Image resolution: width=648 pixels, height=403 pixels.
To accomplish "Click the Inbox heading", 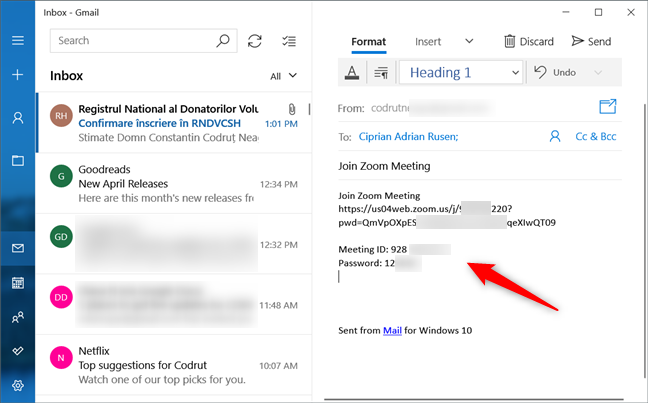I will tap(66, 76).
